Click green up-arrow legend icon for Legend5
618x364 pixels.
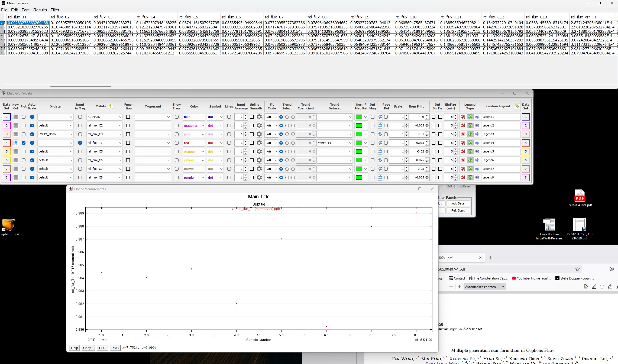(x=470, y=151)
